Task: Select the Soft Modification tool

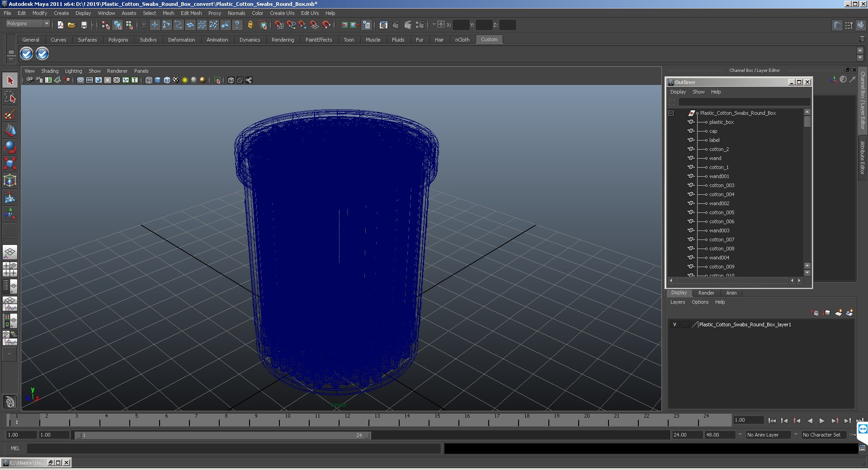Action: [x=10, y=197]
